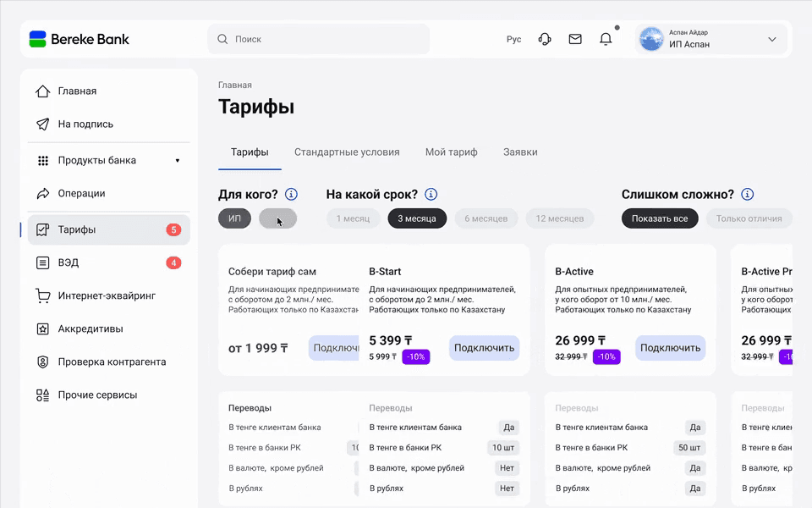Screen dimensions: 812x508
Task: Click the Аспан Айдар profile avatar
Action: point(651,40)
